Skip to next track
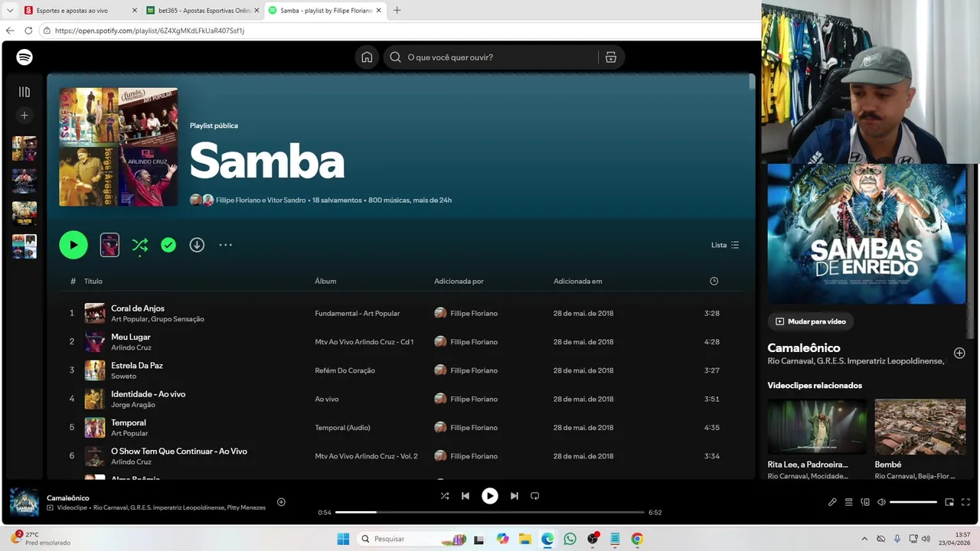 click(514, 496)
